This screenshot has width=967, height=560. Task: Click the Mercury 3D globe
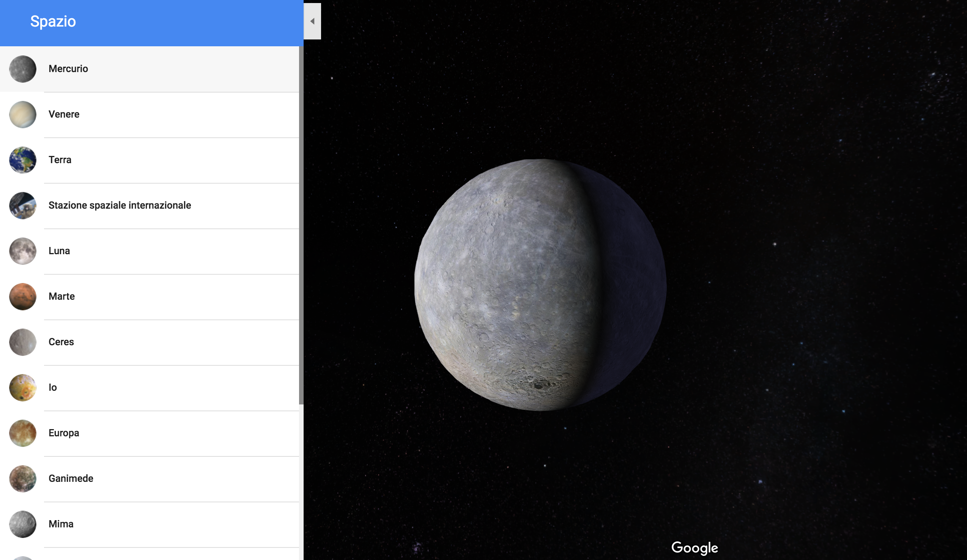(x=540, y=285)
